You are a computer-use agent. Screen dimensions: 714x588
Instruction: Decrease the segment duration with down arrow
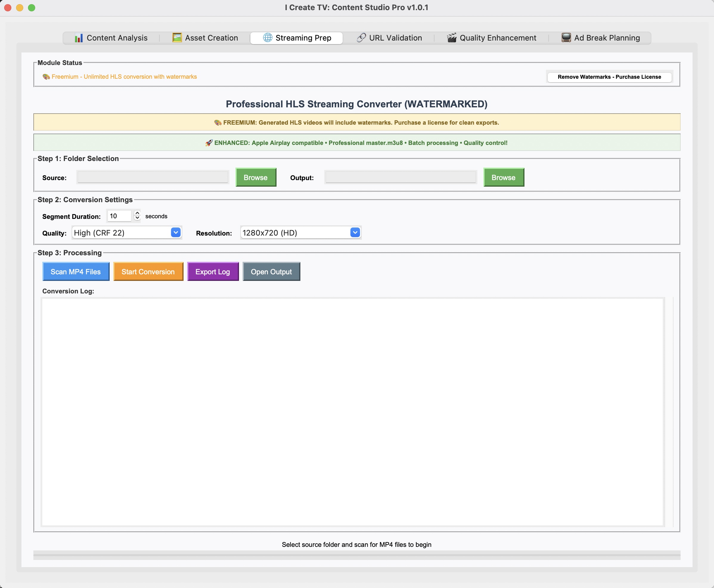click(137, 218)
